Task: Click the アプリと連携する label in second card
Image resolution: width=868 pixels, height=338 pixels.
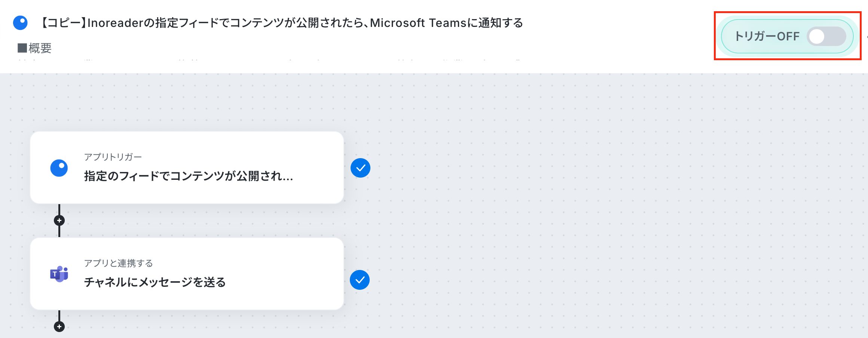Action: (x=119, y=263)
